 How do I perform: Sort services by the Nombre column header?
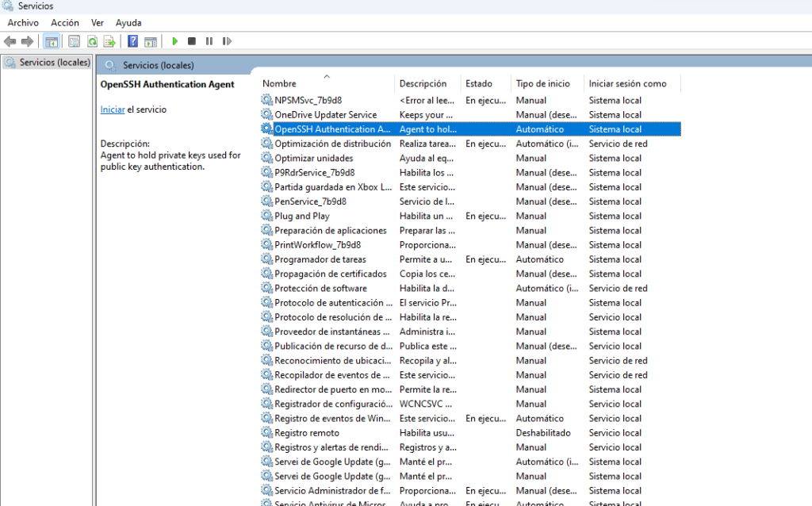pyautogui.click(x=279, y=83)
